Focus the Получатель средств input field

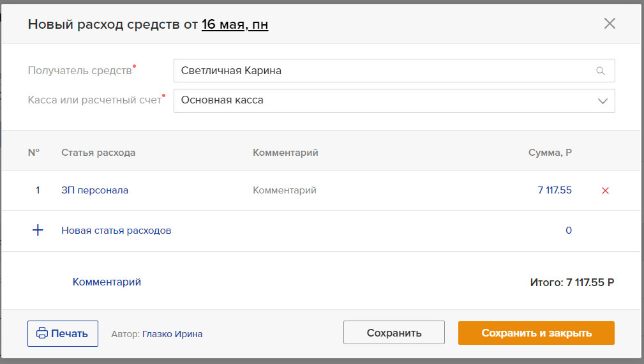pyautogui.click(x=394, y=71)
